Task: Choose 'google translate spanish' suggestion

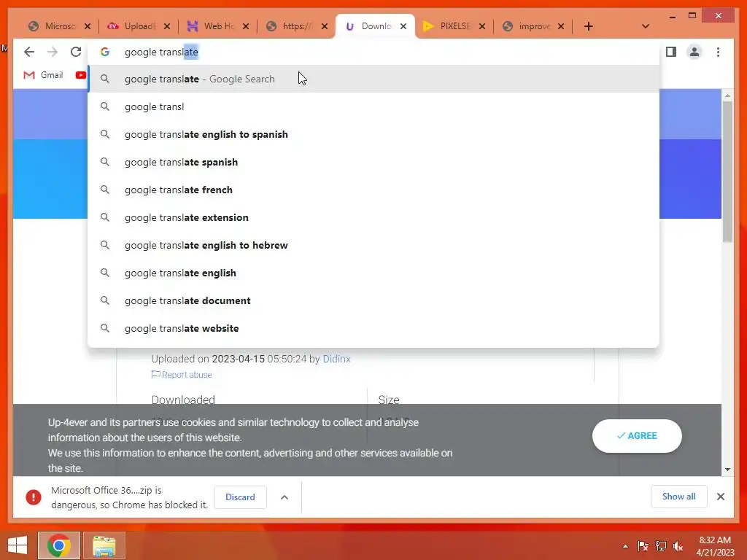Action: click(373, 162)
